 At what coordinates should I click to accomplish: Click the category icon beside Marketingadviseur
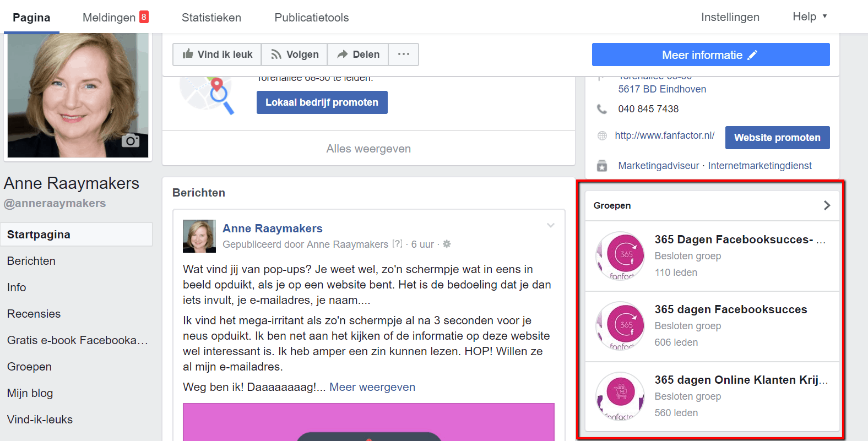602,166
